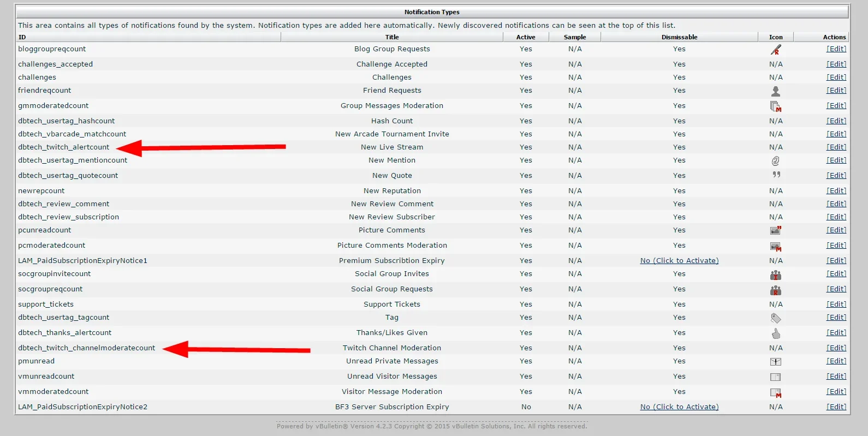
Task: Edit the challenges_accepted notification
Action: tap(836, 64)
